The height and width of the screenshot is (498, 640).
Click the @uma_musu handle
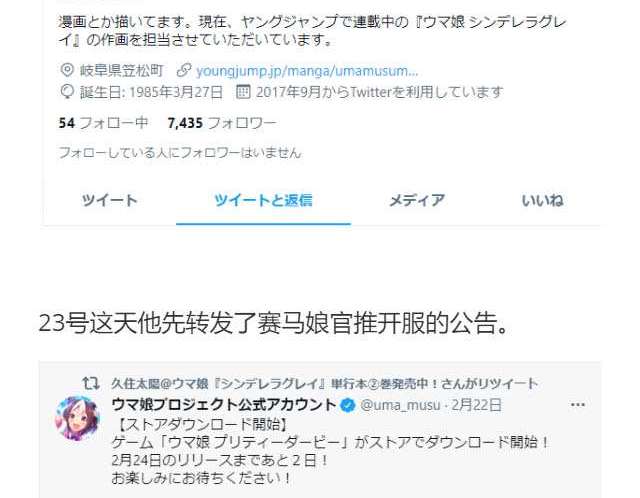coord(400,405)
